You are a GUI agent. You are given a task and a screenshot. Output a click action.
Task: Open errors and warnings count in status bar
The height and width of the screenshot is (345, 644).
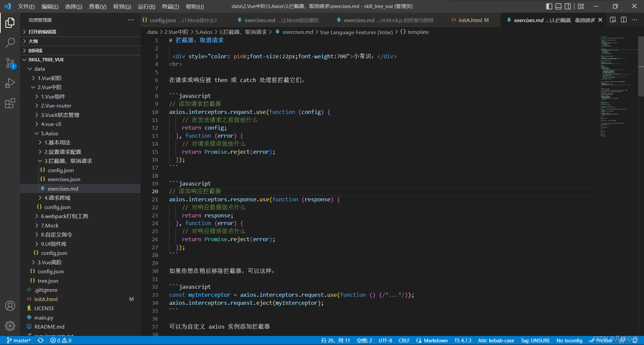pos(61,340)
